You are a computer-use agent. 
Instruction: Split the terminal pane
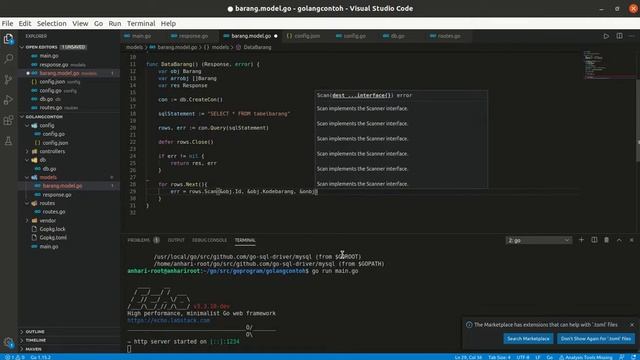pos(594,240)
